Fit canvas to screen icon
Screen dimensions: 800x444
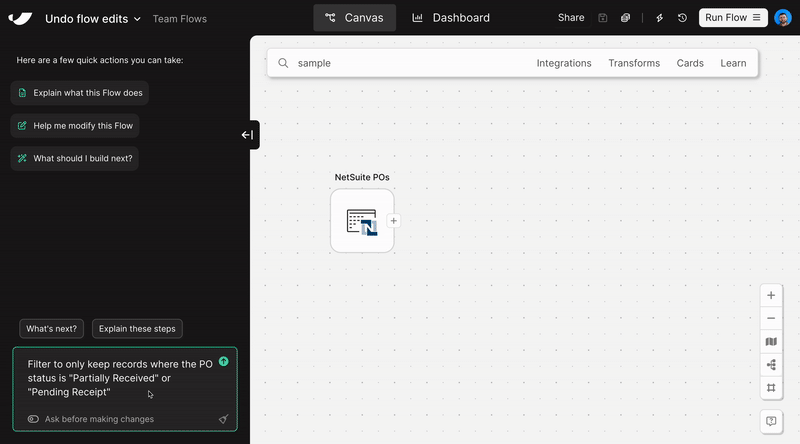[771, 387]
